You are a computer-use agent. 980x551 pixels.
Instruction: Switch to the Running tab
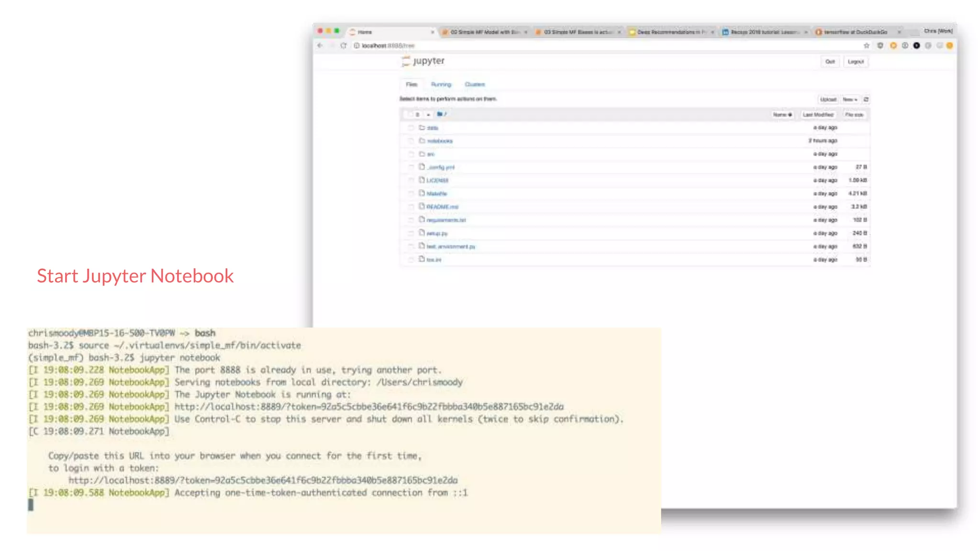[x=441, y=84]
